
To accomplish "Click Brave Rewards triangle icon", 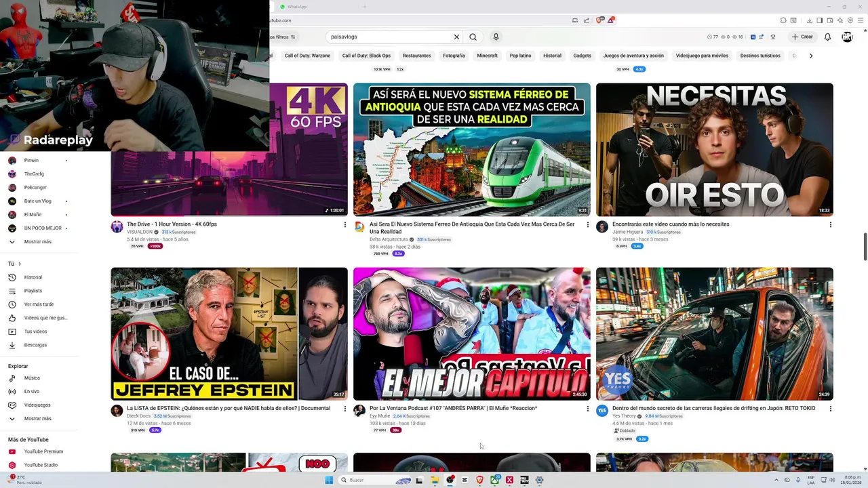I will [x=610, y=20].
